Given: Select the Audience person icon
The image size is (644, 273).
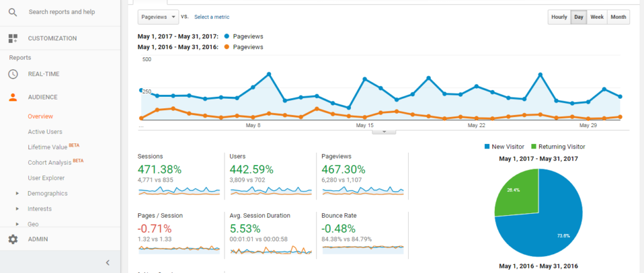Looking at the screenshot, I should tap(13, 97).
